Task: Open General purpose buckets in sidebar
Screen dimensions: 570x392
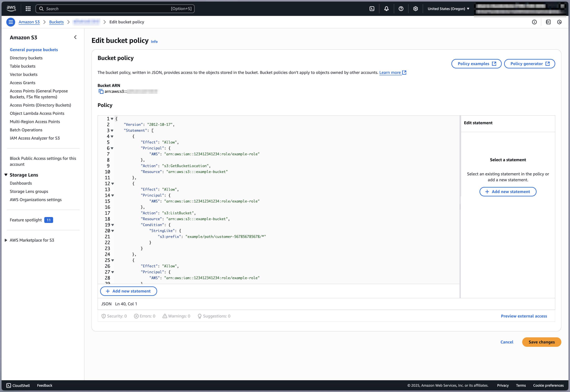Action: [34, 50]
